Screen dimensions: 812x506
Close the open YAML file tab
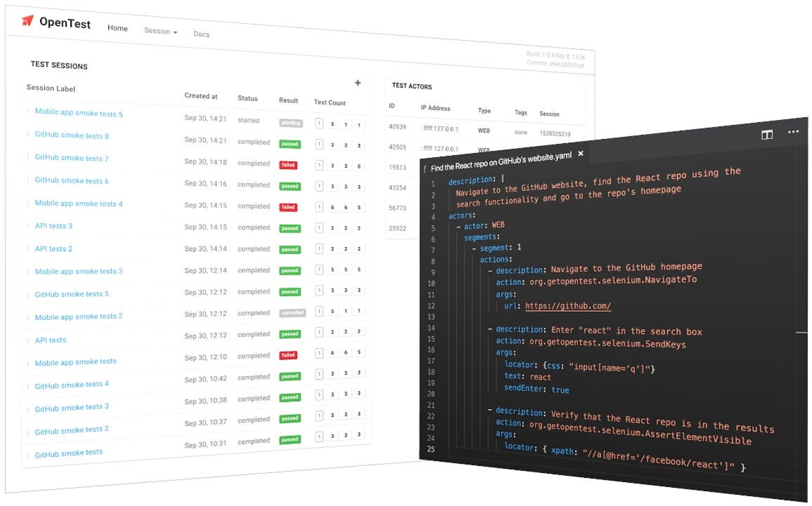click(x=580, y=153)
